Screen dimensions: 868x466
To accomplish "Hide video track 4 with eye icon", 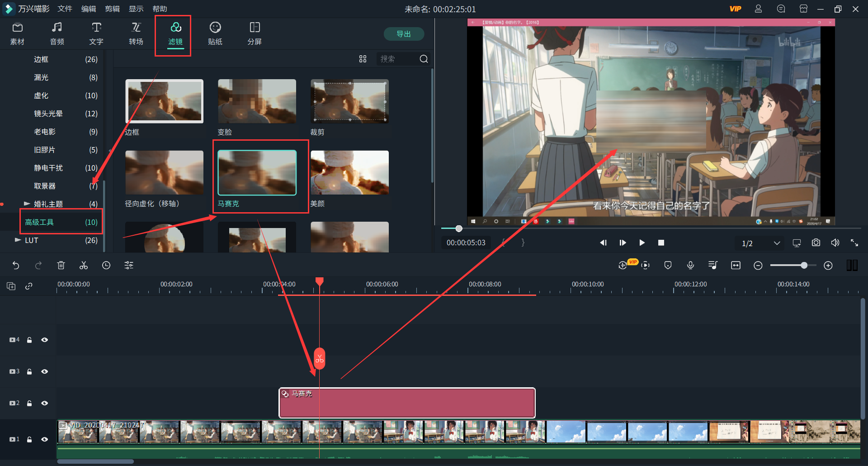I will (x=45, y=340).
